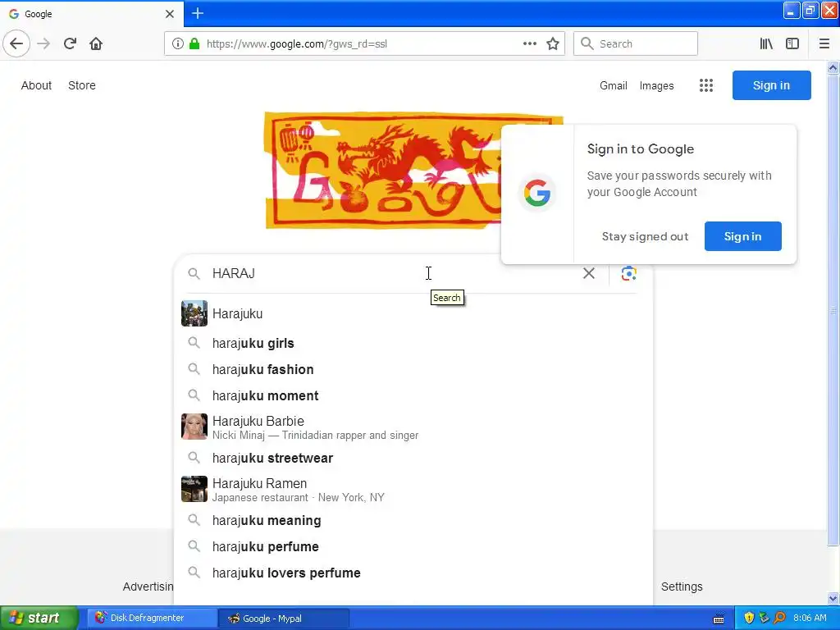Image resolution: width=840 pixels, height=630 pixels.
Task: Open a new tab with plus button
Action: click(198, 13)
